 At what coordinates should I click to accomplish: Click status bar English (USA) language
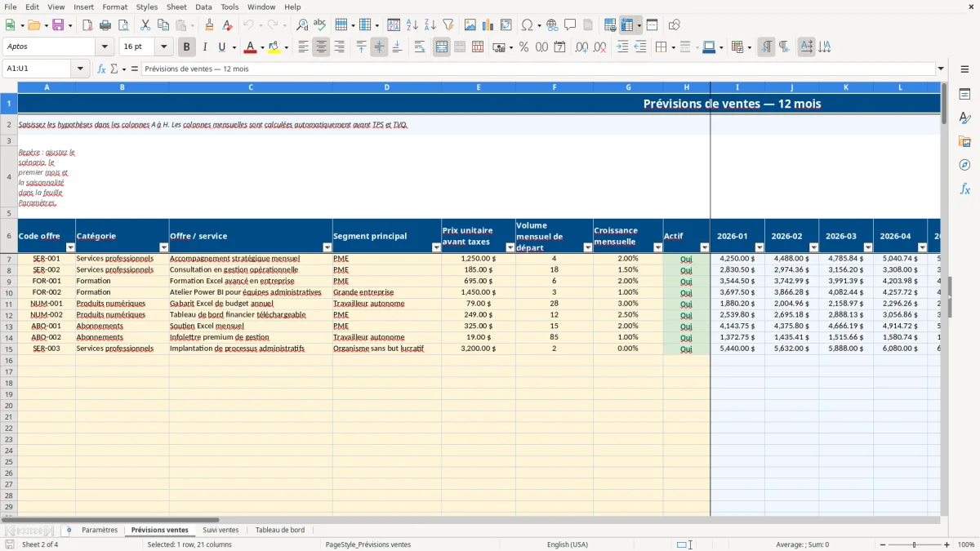[x=568, y=544]
